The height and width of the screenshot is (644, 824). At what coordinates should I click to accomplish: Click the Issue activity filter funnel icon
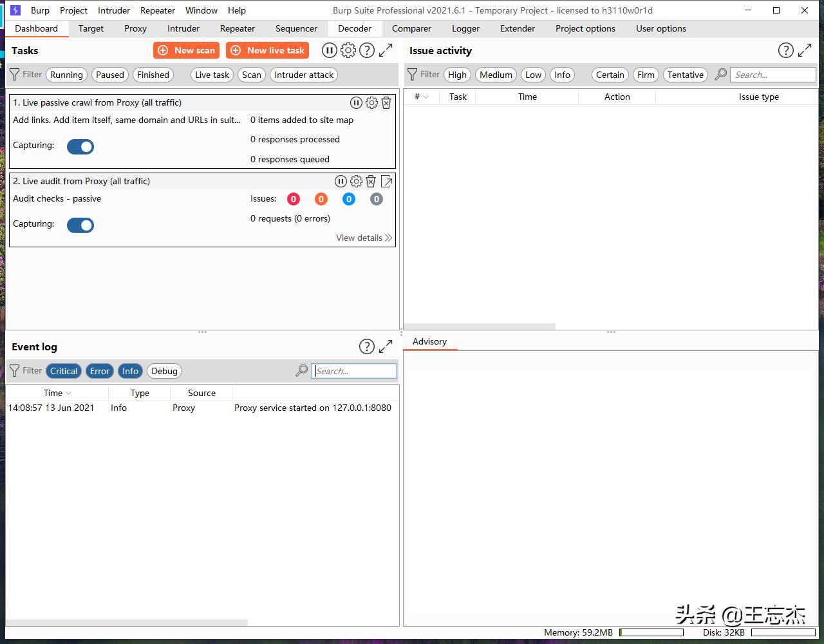(412, 75)
